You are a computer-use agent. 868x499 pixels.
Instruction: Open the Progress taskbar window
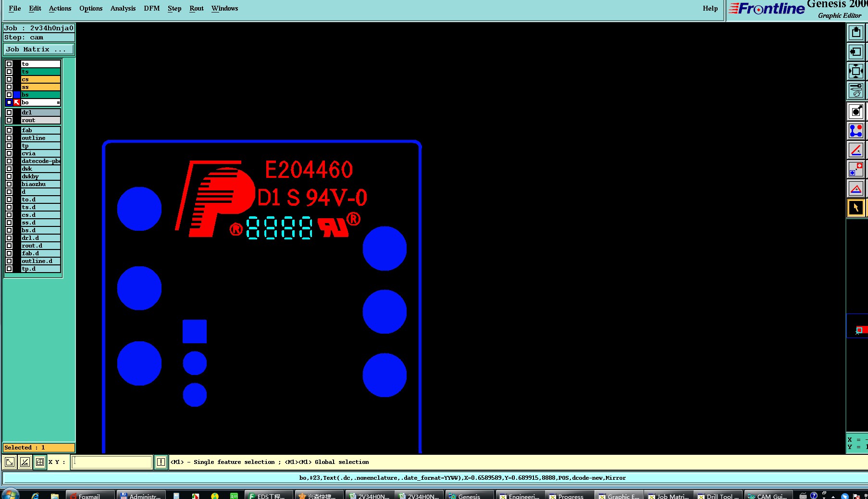[569, 495]
